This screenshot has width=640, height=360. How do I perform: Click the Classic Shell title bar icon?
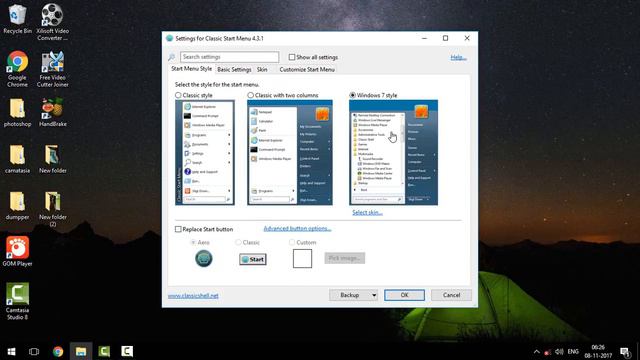pos(169,38)
